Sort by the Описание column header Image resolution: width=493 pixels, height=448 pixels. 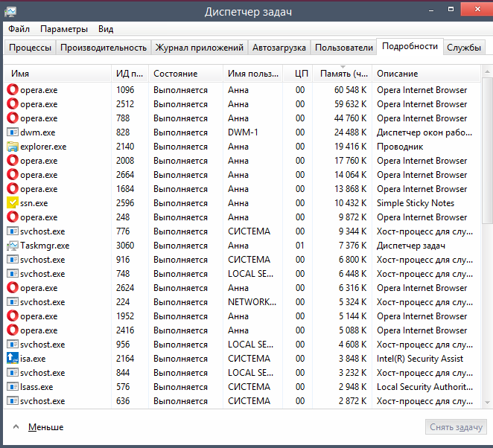(x=426, y=74)
